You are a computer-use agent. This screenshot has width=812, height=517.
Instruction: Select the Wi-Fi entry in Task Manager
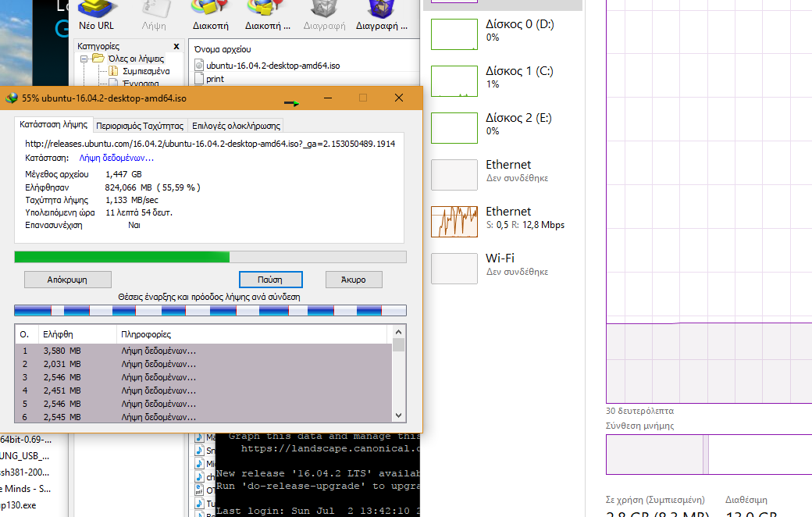click(502, 269)
